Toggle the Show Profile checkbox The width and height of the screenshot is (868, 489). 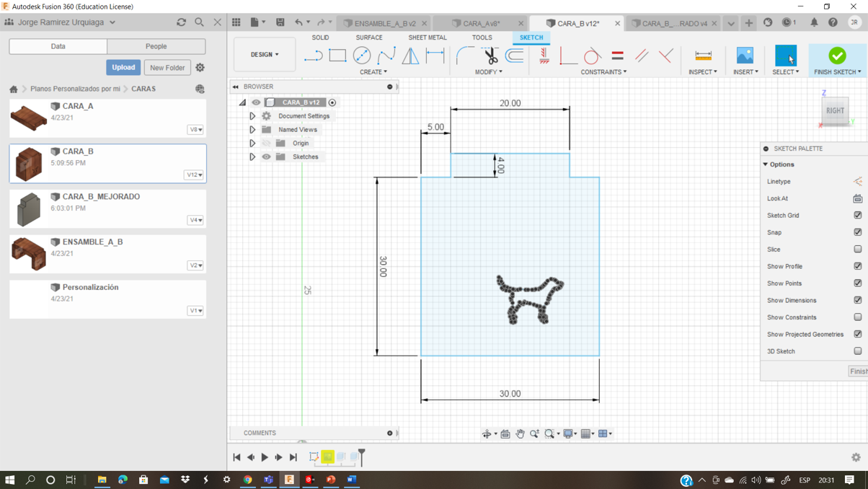[858, 266]
